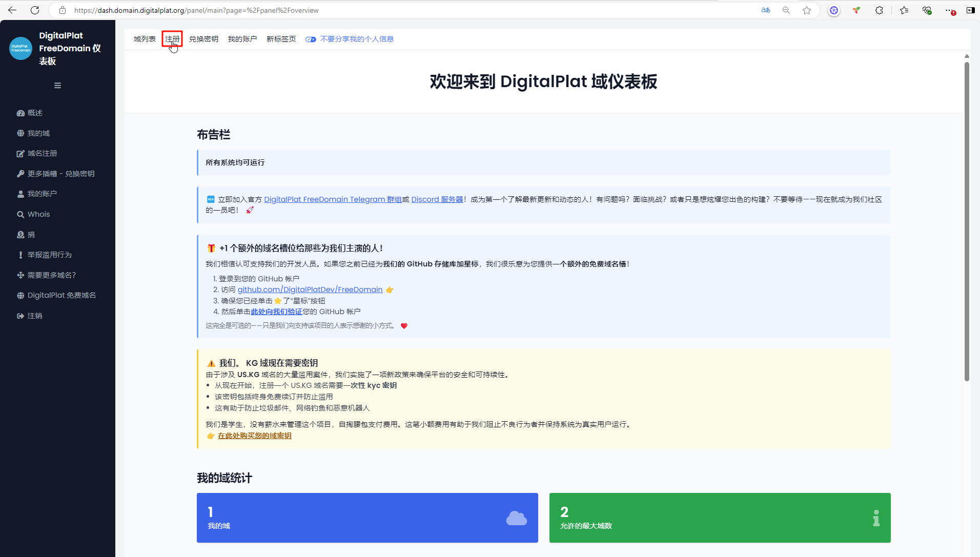Viewport: 980px width, 557px height.
Task: Open the browser extensions menu icon
Action: pos(879,10)
